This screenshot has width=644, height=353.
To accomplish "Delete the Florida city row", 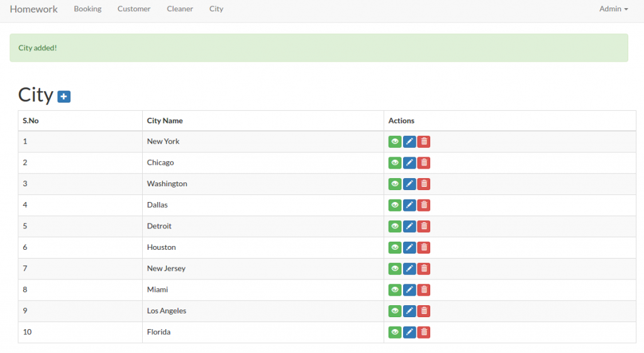I will click(x=424, y=332).
